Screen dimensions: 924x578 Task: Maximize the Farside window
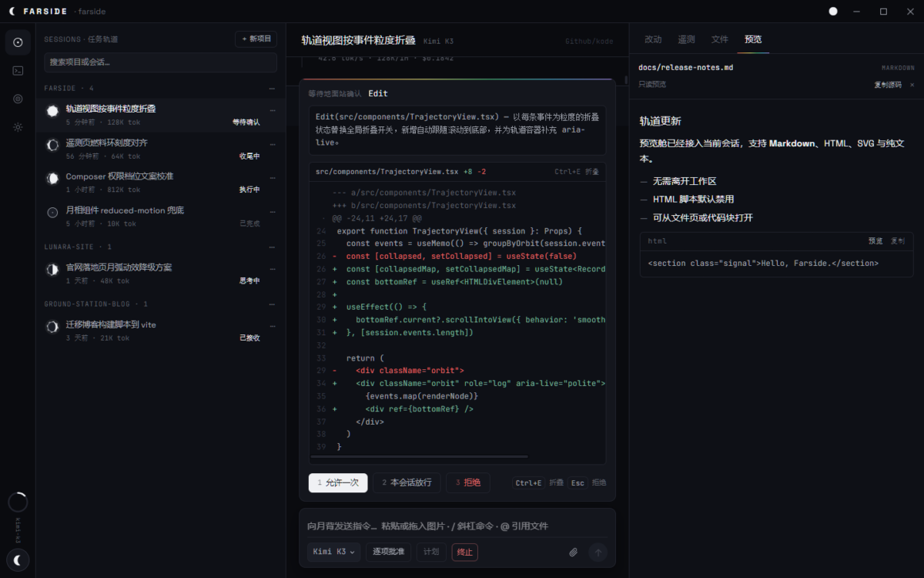pyautogui.click(x=883, y=12)
